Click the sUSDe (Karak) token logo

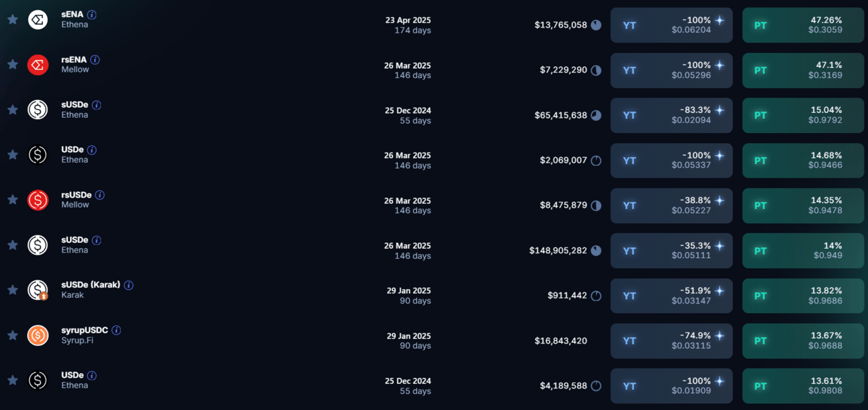(38, 290)
